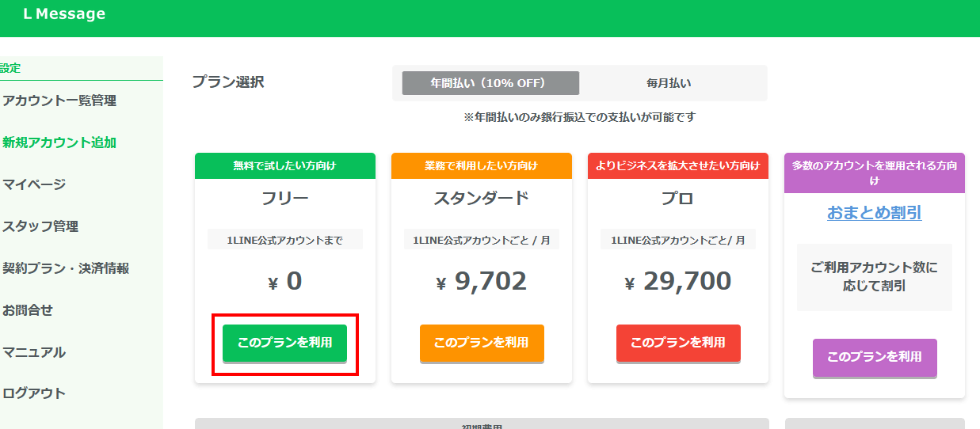Choose the スタンダード plan button

click(482, 343)
